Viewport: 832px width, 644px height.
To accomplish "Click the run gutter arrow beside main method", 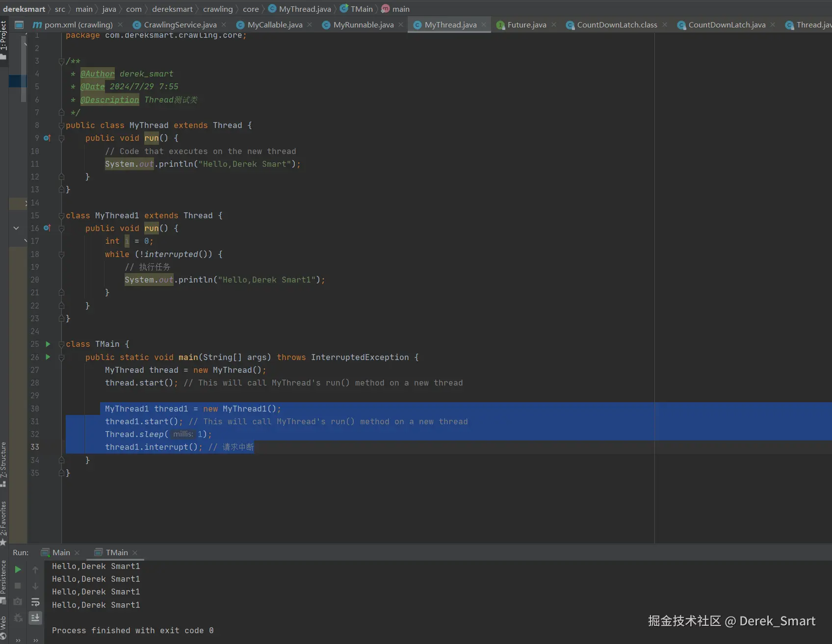I will [x=48, y=357].
